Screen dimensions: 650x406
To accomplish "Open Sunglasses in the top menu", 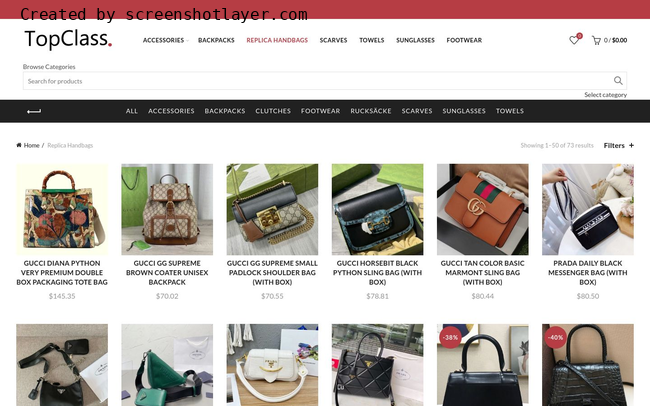I will [415, 40].
